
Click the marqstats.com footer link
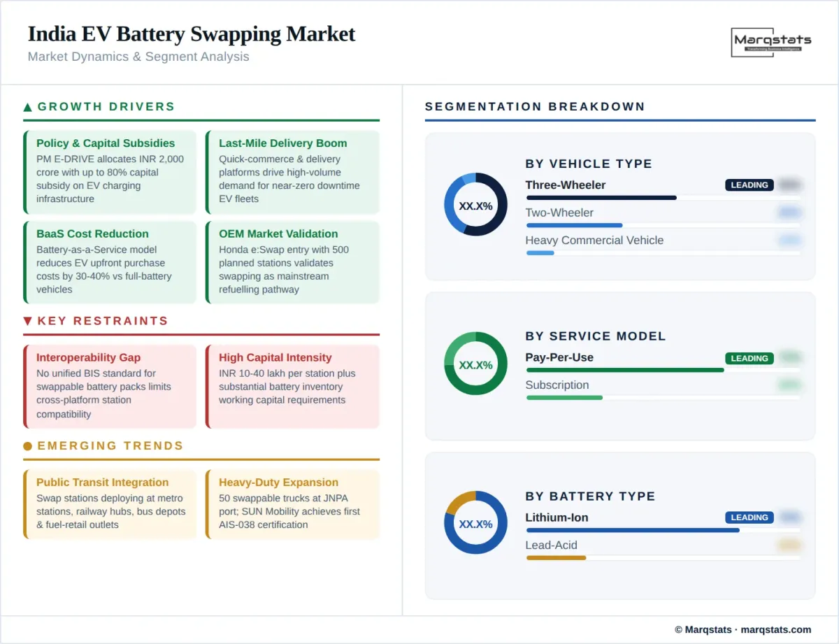[775, 629]
